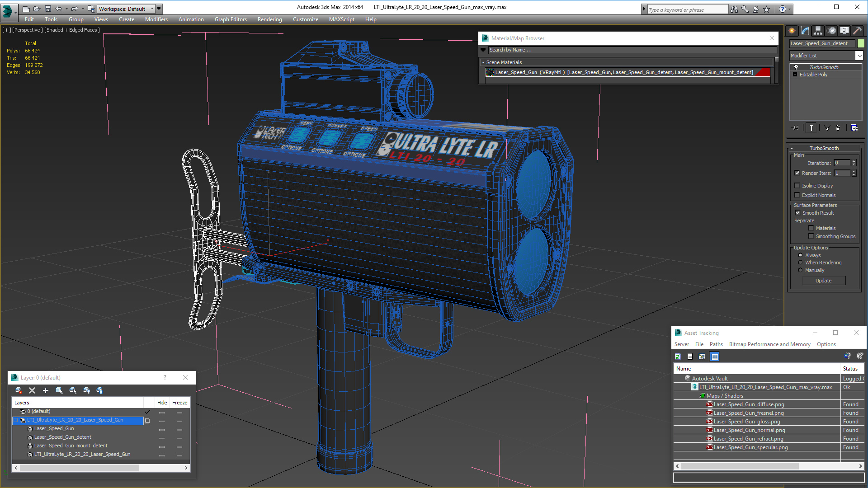Select the Always update option

click(x=800, y=255)
